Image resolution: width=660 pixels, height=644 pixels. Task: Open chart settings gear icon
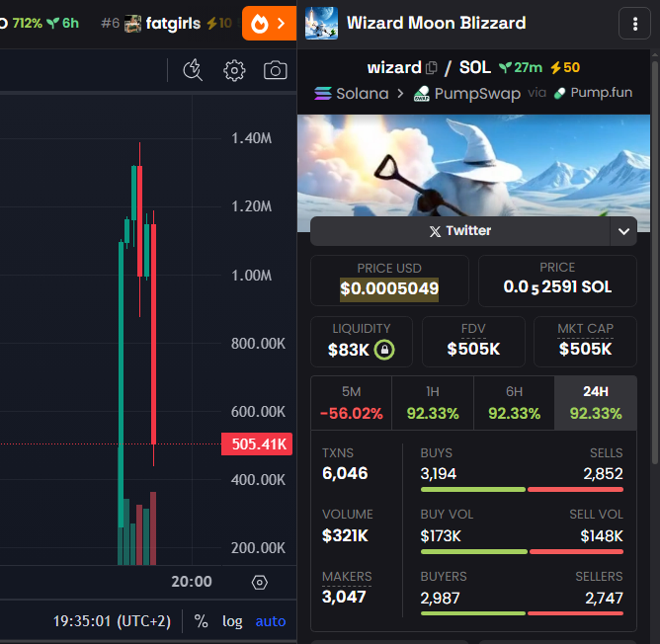234,70
